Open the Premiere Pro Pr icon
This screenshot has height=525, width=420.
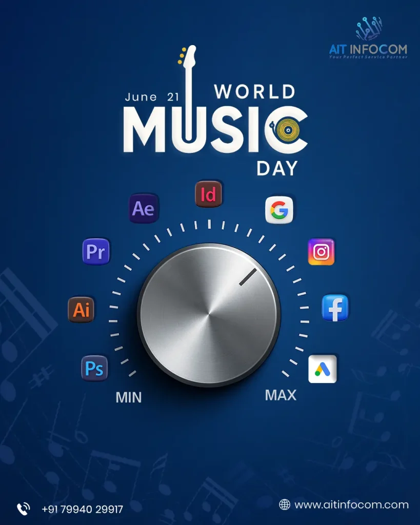(96, 252)
